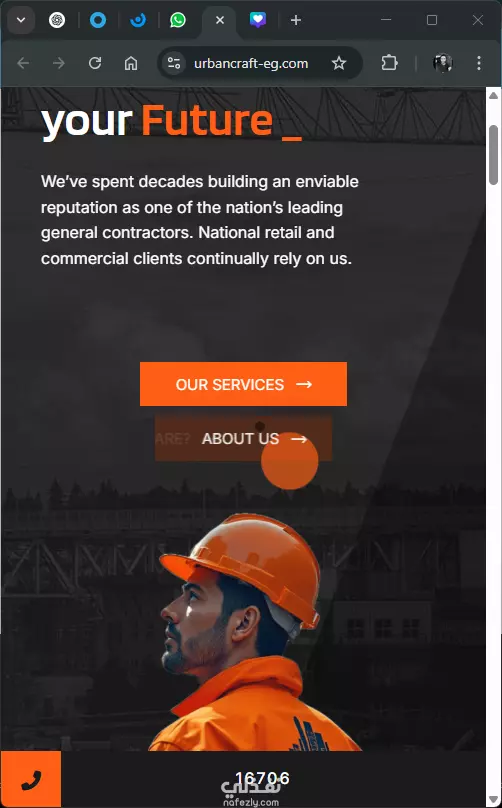Switch to the ChatGPT tab
This screenshot has width=502, height=808.
pos(57,20)
